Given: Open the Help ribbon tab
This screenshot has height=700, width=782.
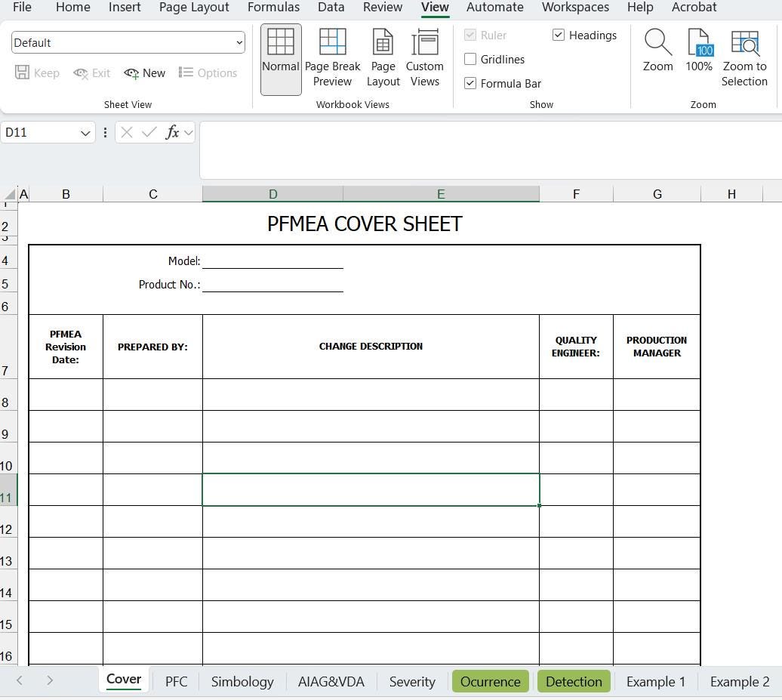Looking at the screenshot, I should [640, 8].
